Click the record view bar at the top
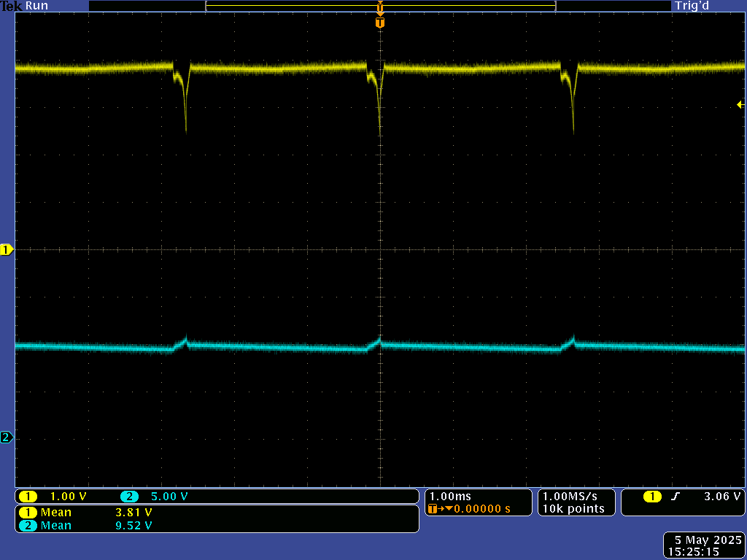The image size is (747, 560). (x=379, y=6)
